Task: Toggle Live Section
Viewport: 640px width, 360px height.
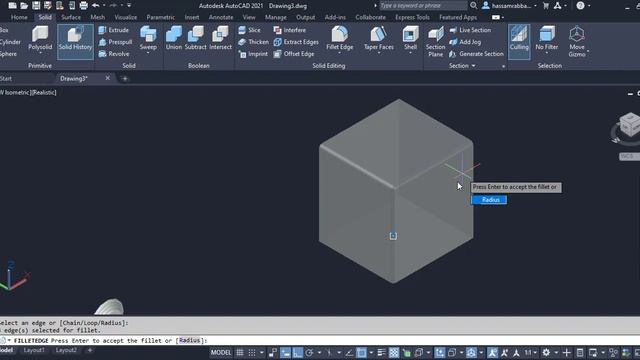Action: tap(470, 30)
